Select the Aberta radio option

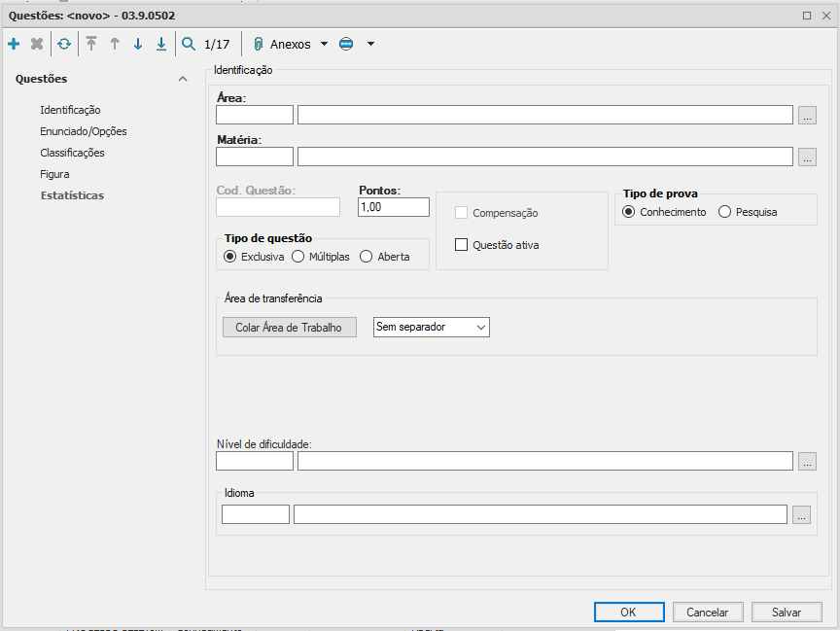pyautogui.click(x=367, y=257)
